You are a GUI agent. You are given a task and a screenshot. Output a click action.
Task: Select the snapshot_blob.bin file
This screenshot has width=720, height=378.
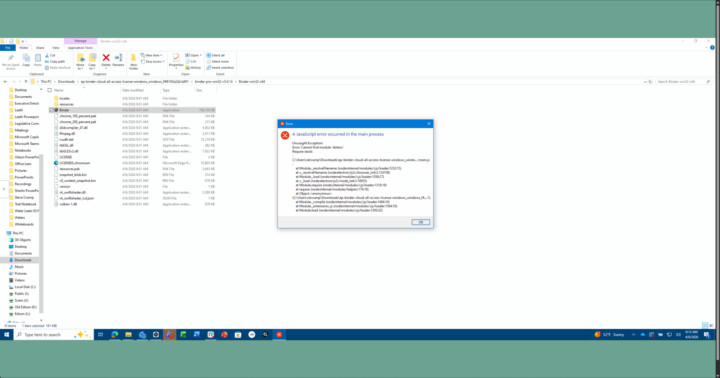(73, 175)
